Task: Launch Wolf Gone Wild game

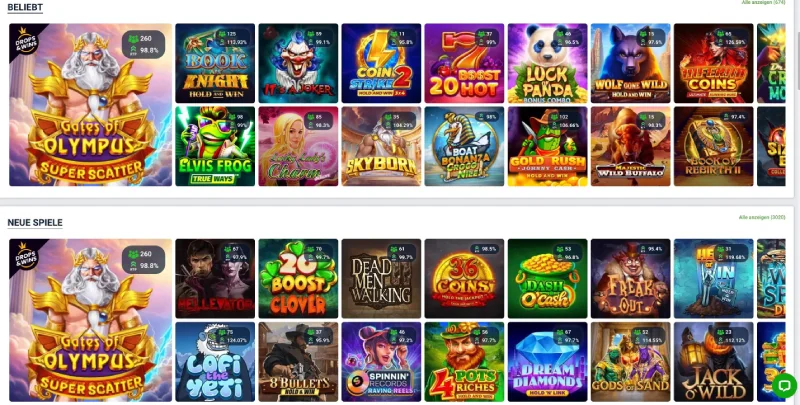Action: coord(631,63)
